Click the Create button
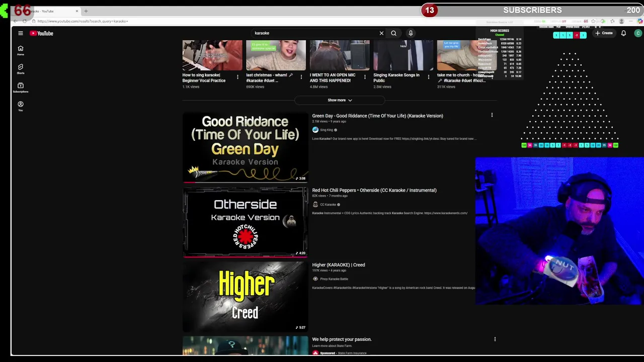644x362 pixels. 604,33
